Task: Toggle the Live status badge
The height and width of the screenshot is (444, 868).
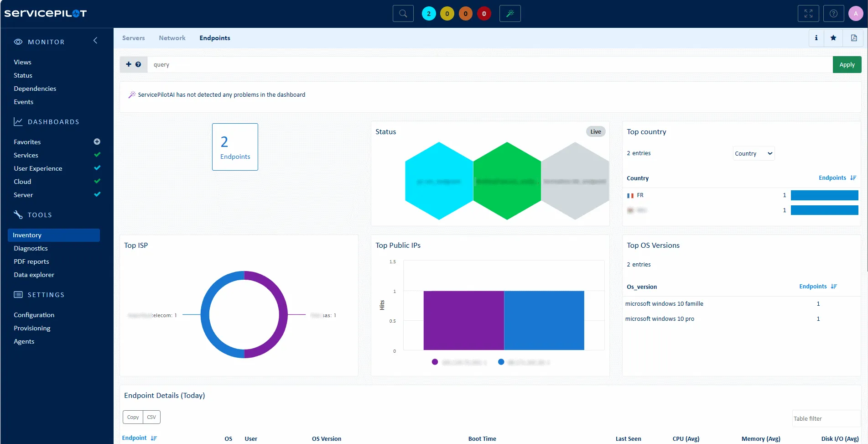Action: (x=596, y=132)
